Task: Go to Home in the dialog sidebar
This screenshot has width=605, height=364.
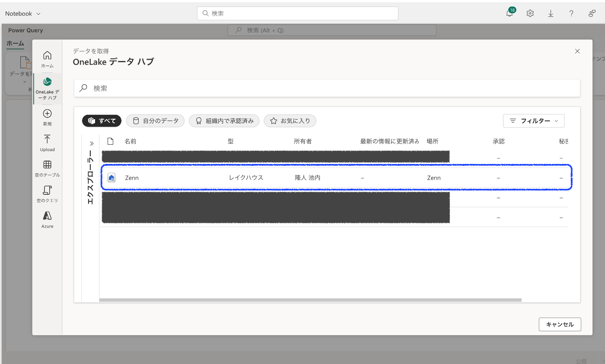Action: (48, 60)
